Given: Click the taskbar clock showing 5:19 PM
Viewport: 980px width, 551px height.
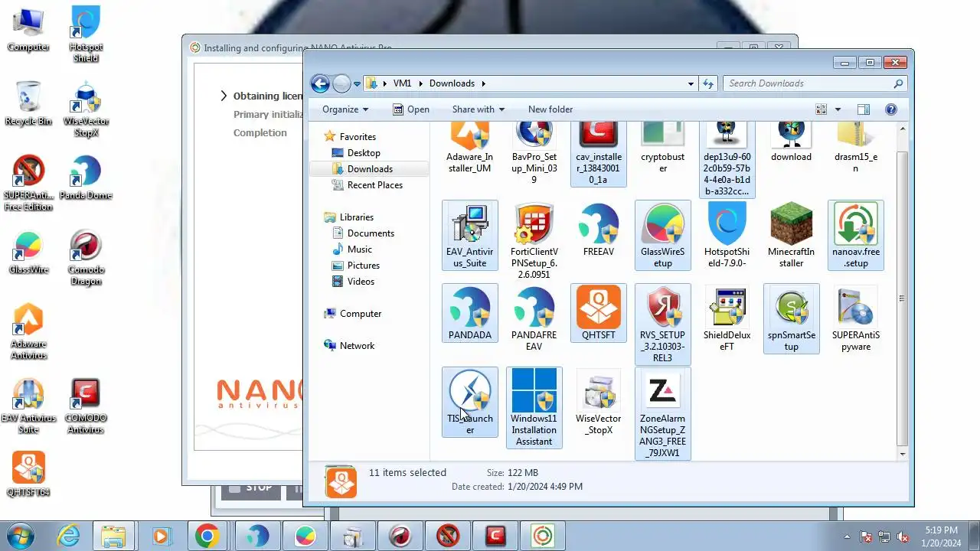Looking at the screenshot, I should (x=941, y=536).
